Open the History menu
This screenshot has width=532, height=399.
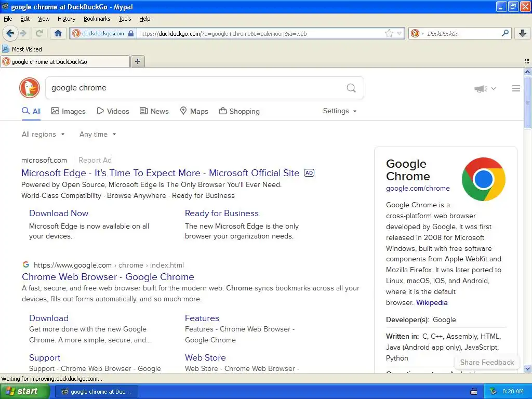point(66,19)
